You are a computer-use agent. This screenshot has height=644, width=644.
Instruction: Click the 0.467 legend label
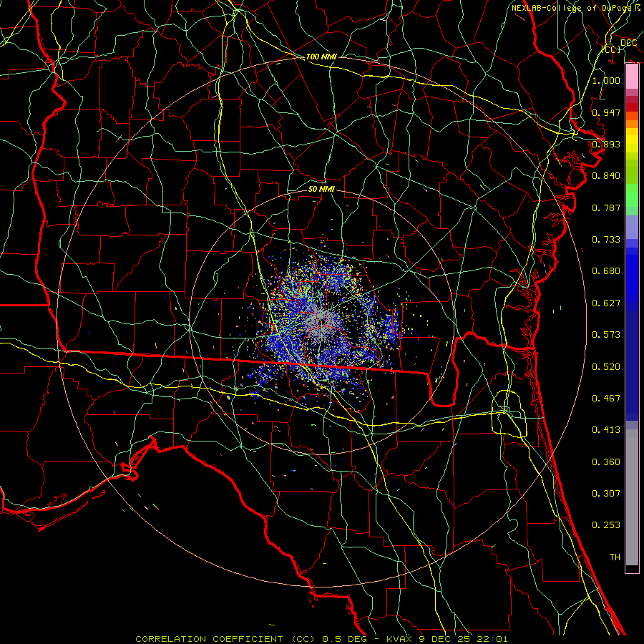tap(606, 399)
